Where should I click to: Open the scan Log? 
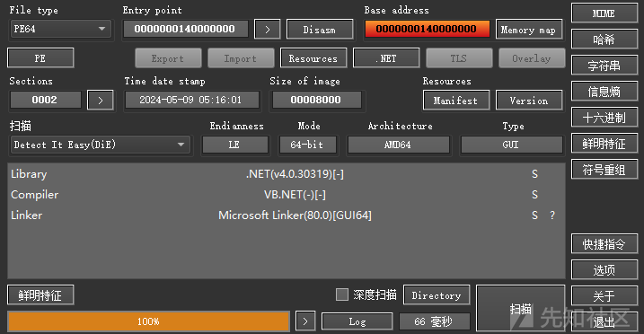tap(357, 321)
